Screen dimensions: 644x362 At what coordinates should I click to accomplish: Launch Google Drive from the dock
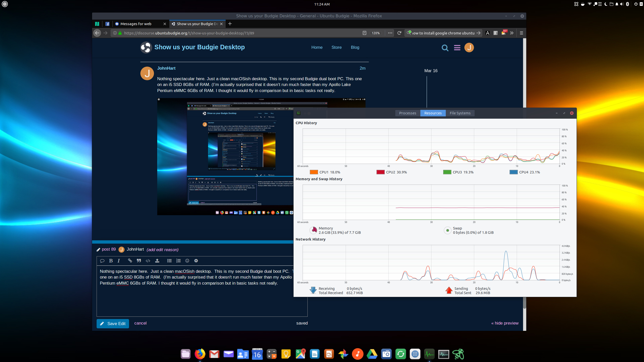pyautogui.click(x=372, y=354)
